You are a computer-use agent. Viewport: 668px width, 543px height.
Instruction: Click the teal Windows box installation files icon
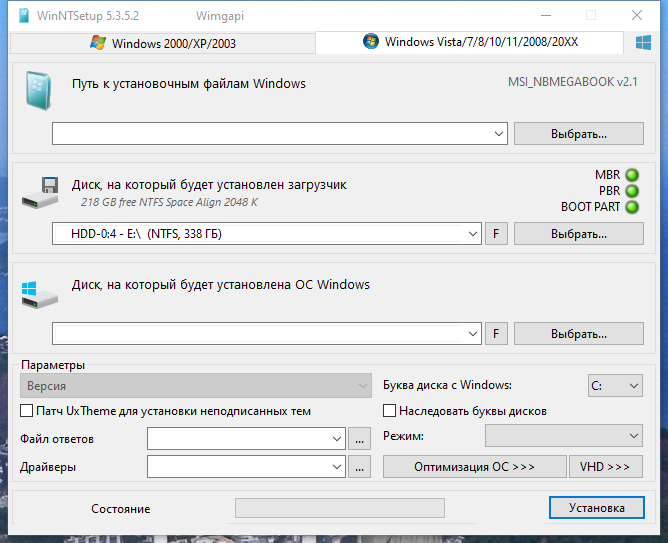tap(39, 91)
